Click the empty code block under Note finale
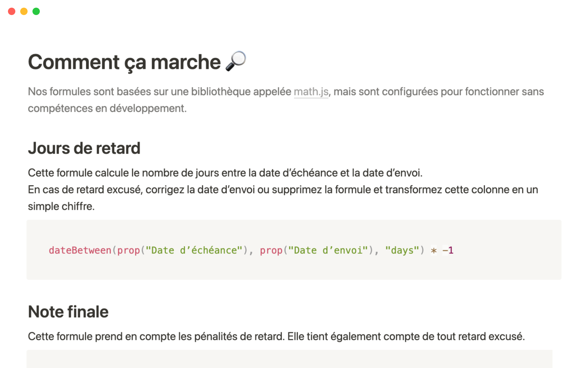The height and width of the screenshot is (368, 588). tap(289, 359)
